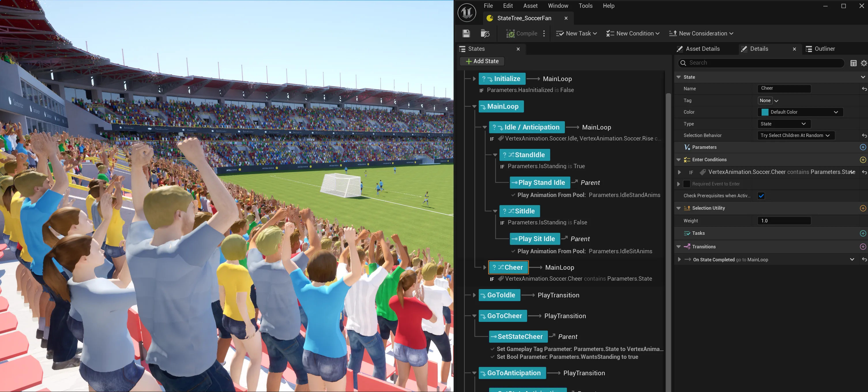Open the Edit menu
Viewport: 868px width, 392px height.
[508, 6]
